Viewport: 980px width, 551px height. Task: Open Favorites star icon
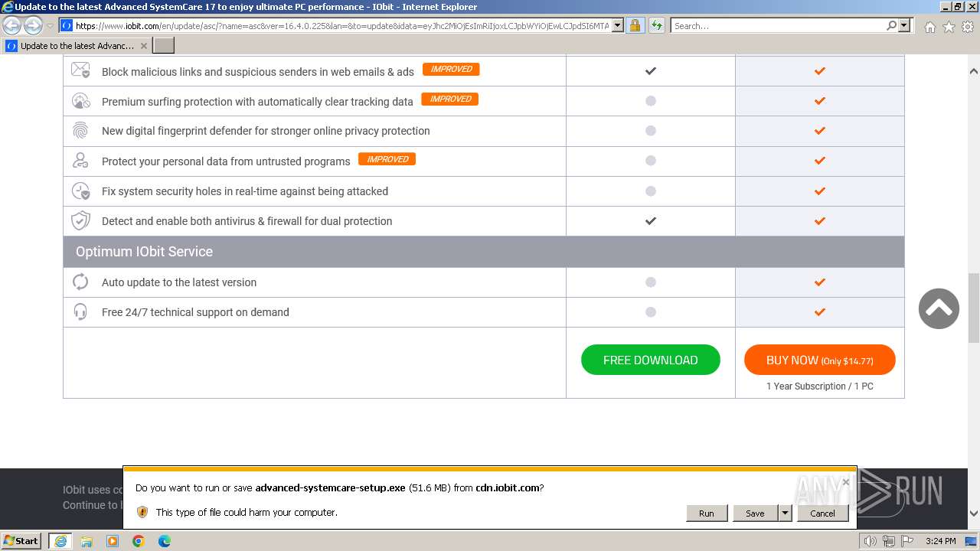(949, 27)
